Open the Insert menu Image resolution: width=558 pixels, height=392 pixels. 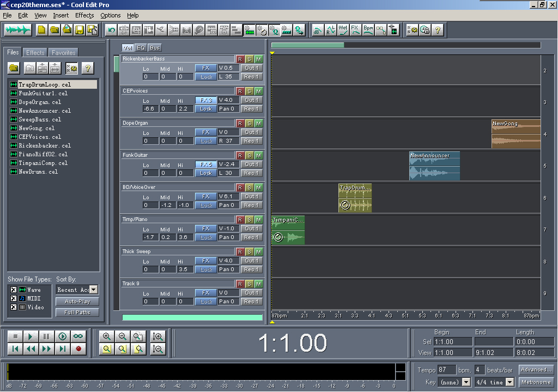pos(61,15)
